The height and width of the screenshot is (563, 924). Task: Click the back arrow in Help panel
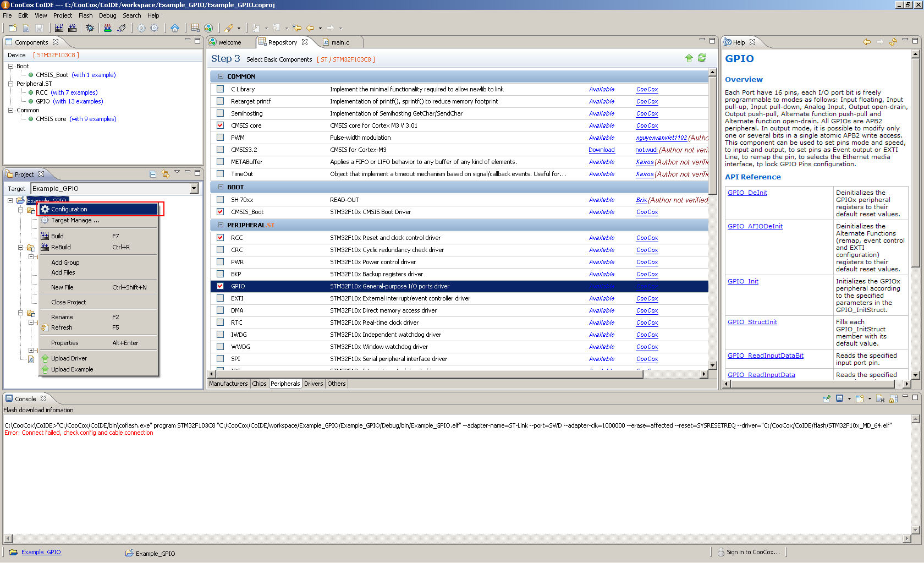867,42
